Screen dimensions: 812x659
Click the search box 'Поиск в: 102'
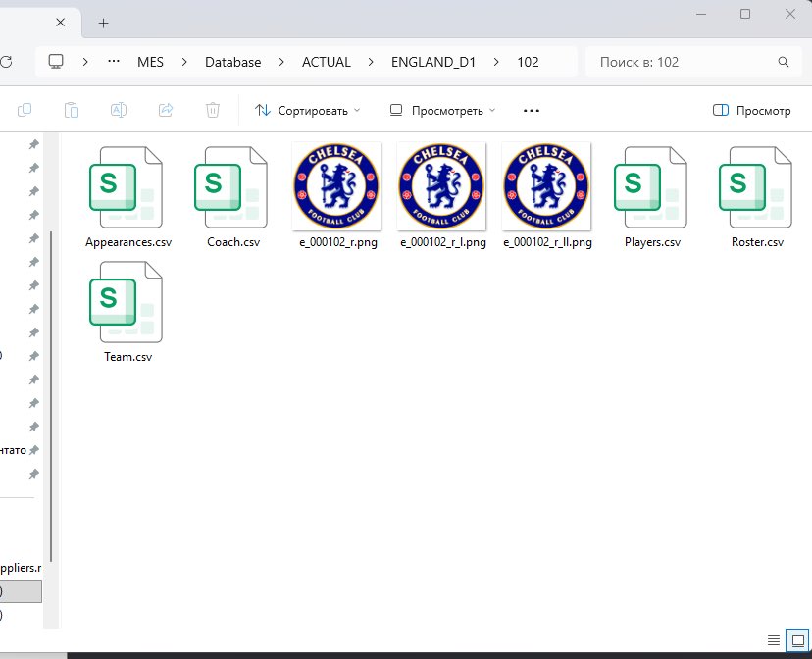click(693, 62)
